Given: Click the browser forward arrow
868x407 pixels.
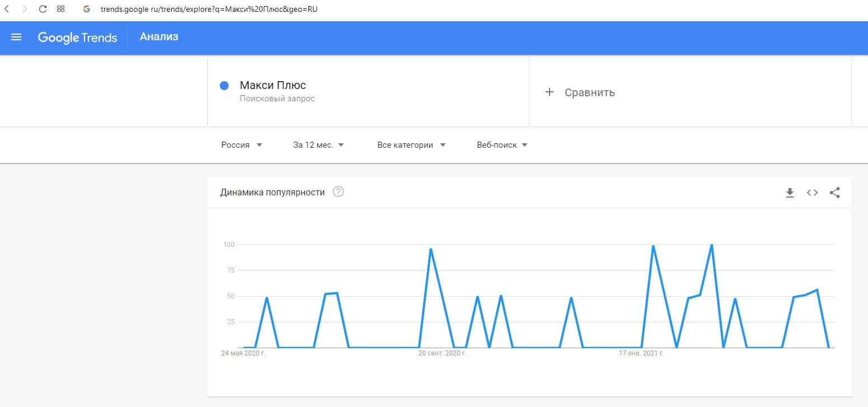Looking at the screenshot, I should (25, 9).
